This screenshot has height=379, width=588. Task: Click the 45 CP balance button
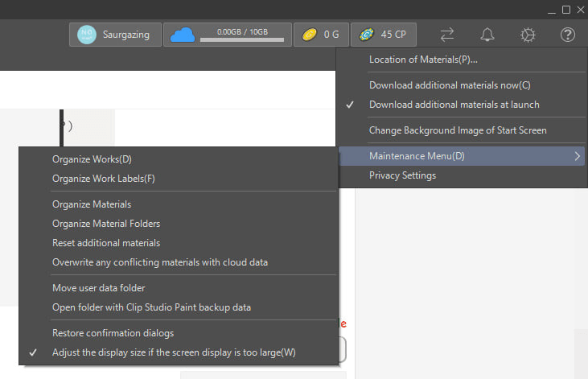point(383,35)
